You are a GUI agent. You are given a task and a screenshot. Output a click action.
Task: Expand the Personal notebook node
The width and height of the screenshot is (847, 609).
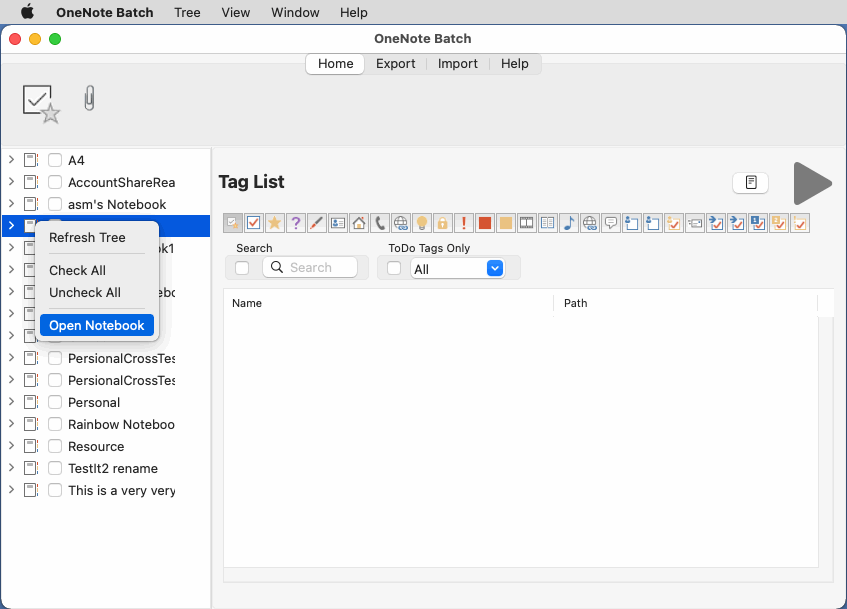coord(11,401)
